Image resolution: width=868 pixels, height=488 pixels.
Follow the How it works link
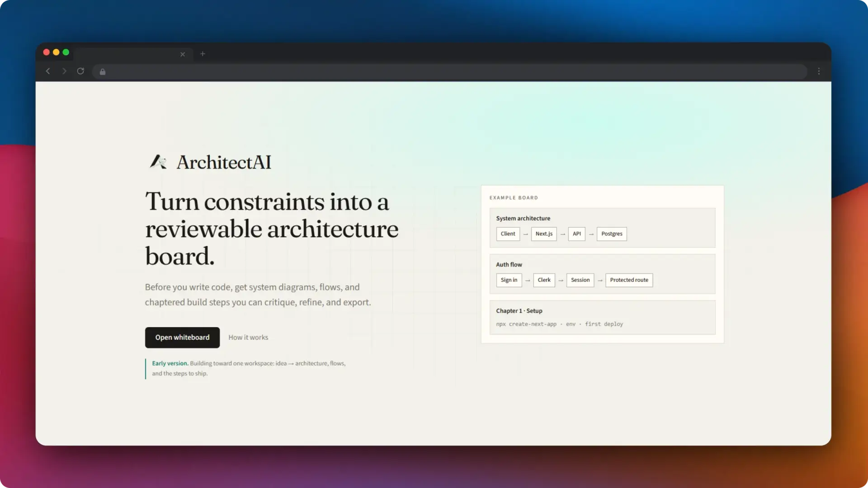coord(248,338)
